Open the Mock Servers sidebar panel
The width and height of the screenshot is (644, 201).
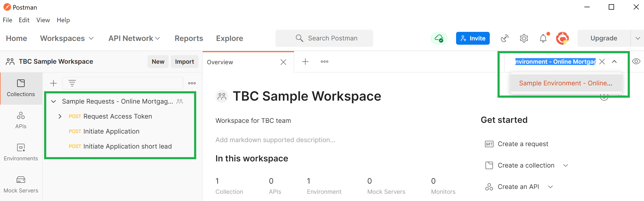(21, 185)
